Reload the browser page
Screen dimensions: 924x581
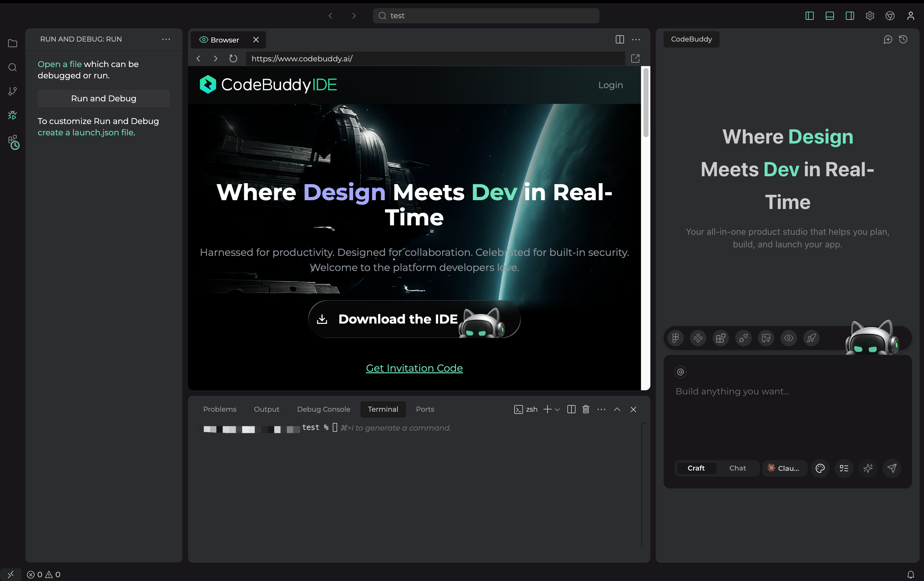(x=233, y=58)
